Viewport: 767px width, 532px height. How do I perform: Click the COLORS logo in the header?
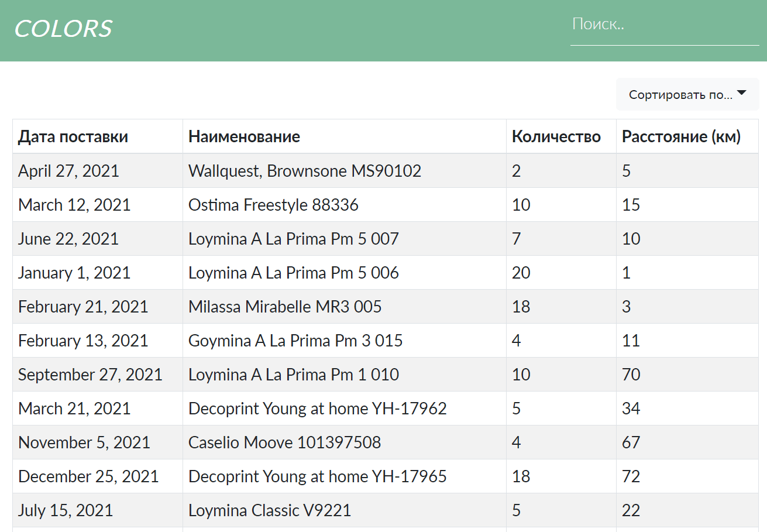click(63, 29)
